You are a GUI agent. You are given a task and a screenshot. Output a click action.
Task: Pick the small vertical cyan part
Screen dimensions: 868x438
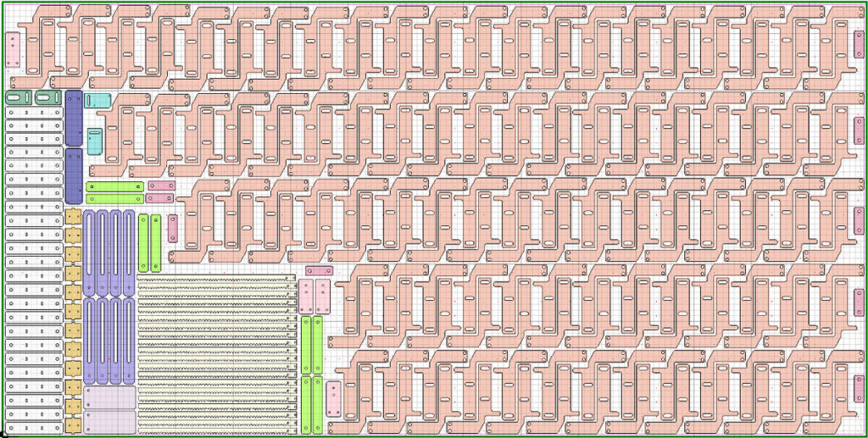point(94,141)
